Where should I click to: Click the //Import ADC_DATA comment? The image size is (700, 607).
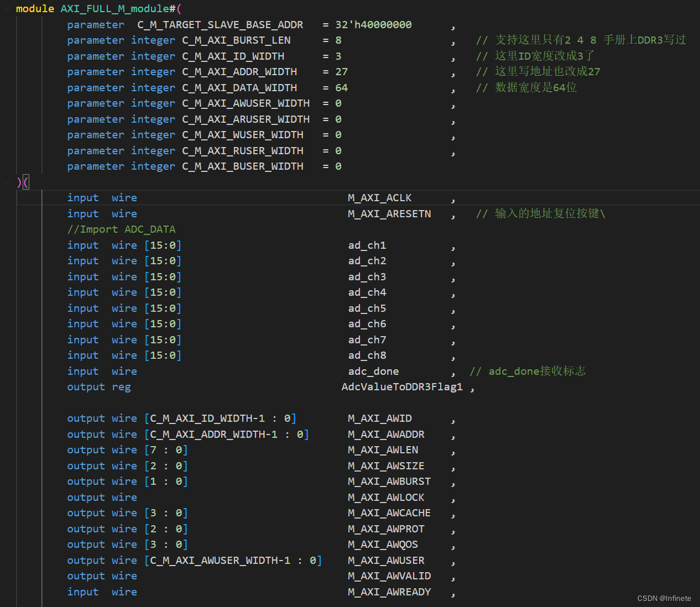point(121,229)
